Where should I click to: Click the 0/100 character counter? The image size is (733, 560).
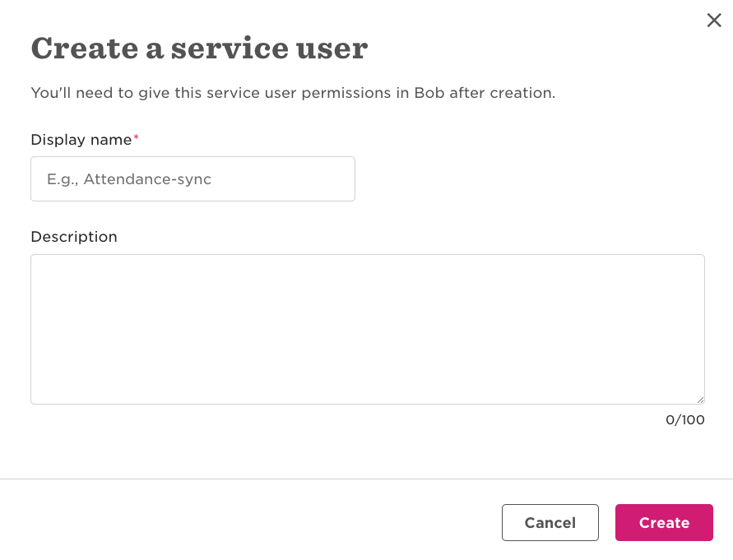tap(685, 419)
